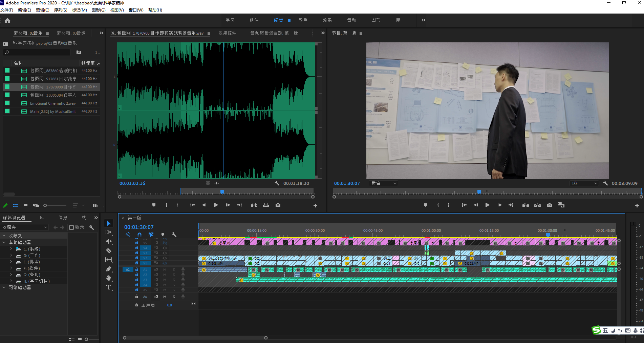
Task: Select Emotional Cinematic 2.wav audio clip
Action: (53, 103)
